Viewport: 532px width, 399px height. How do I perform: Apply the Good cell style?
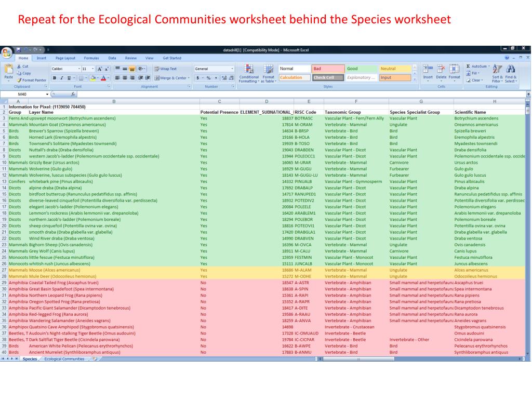362,69
